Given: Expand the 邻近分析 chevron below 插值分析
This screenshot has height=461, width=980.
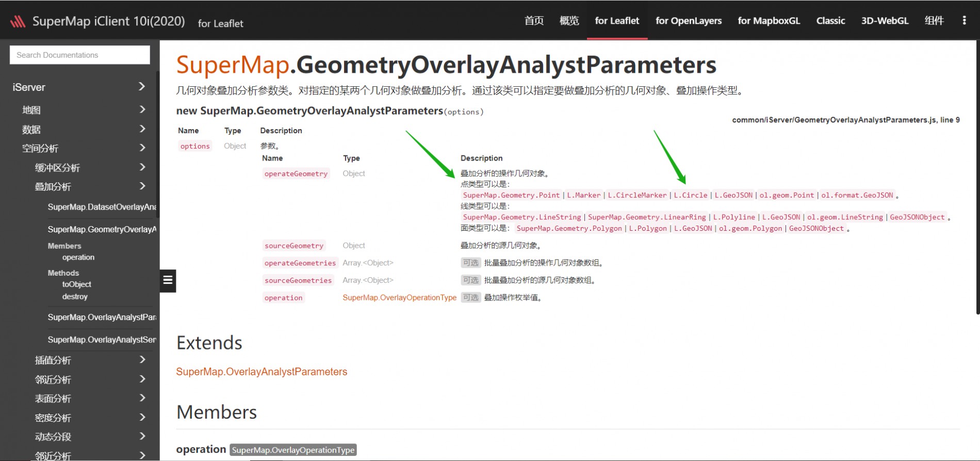Looking at the screenshot, I should (142, 379).
